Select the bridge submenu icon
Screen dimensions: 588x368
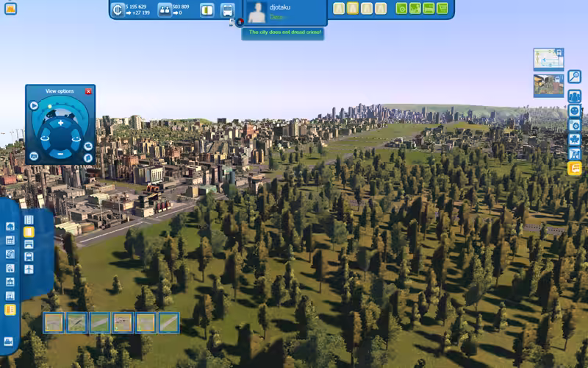[29, 244]
